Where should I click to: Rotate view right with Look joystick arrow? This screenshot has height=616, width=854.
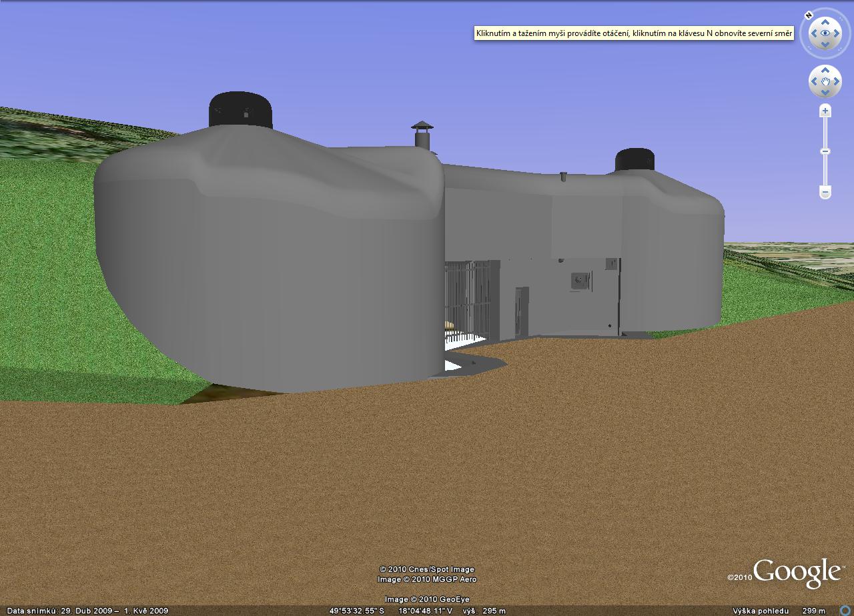pyautogui.click(x=838, y=33)
